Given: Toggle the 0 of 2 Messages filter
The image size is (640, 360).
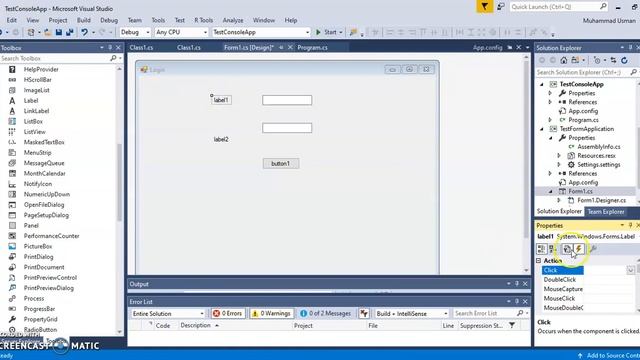Looking at the screenshot, I should [326, 313].
